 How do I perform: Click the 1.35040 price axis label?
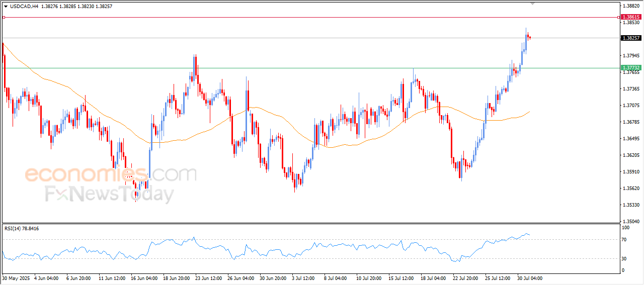coord(631,222)
